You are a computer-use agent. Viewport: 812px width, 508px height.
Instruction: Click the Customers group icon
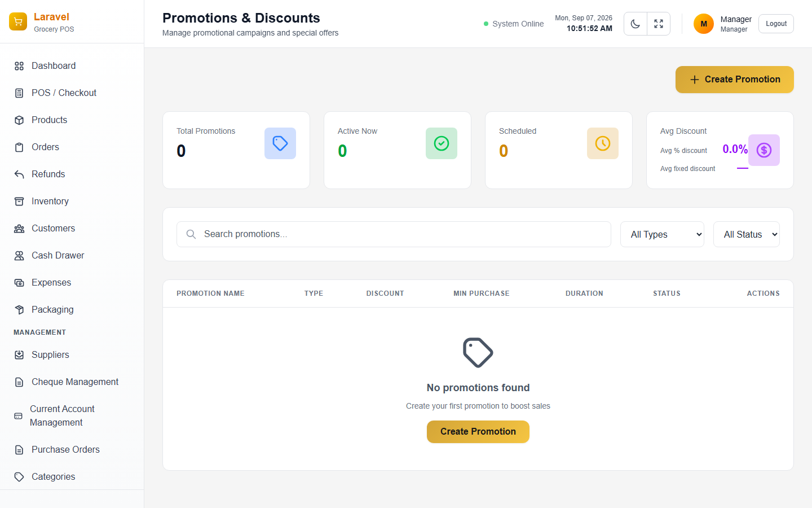tap(19, 229)
